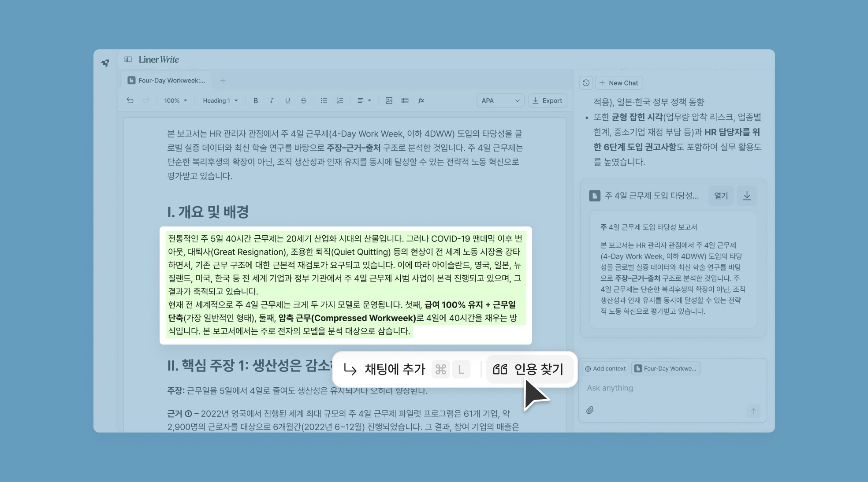Viewport: 868px width, 482px height.
Task: Open a new tab with plus
Action: (223, 80)
